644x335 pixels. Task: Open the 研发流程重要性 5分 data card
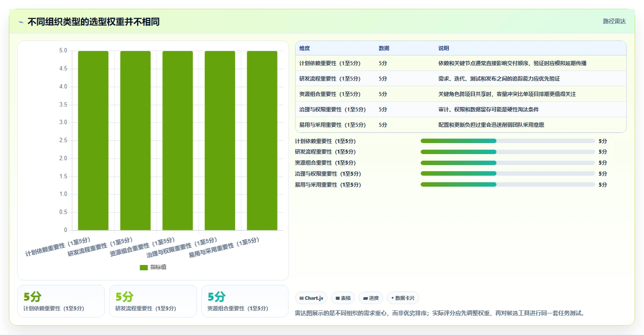pyautogui.click(x=153, y=301)
